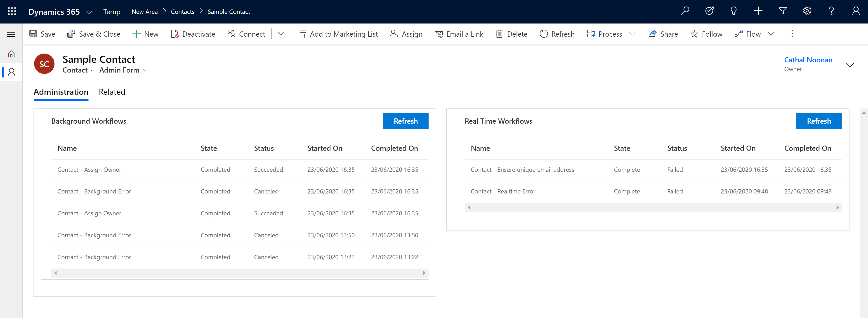Open the Flow dropdown menu
The height and width of the screenshot is (318, 868).
click(x=771, y=34)
